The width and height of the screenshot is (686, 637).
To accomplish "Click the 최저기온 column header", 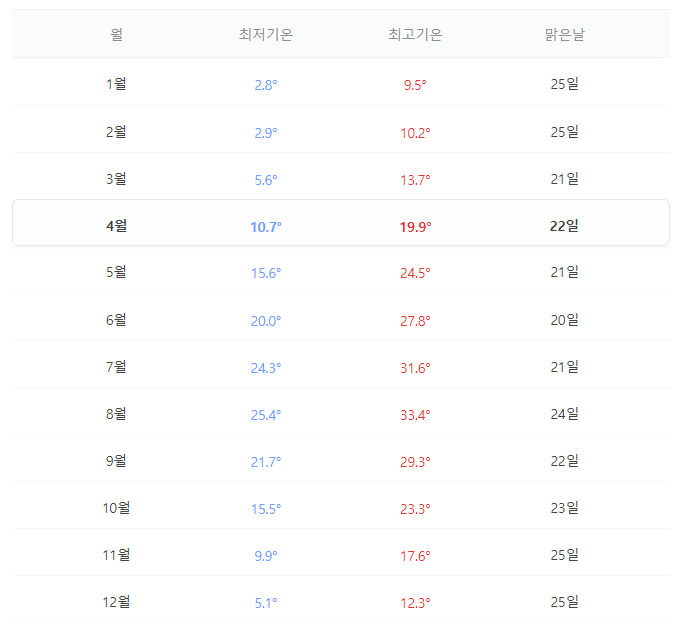I will point(266,35).
